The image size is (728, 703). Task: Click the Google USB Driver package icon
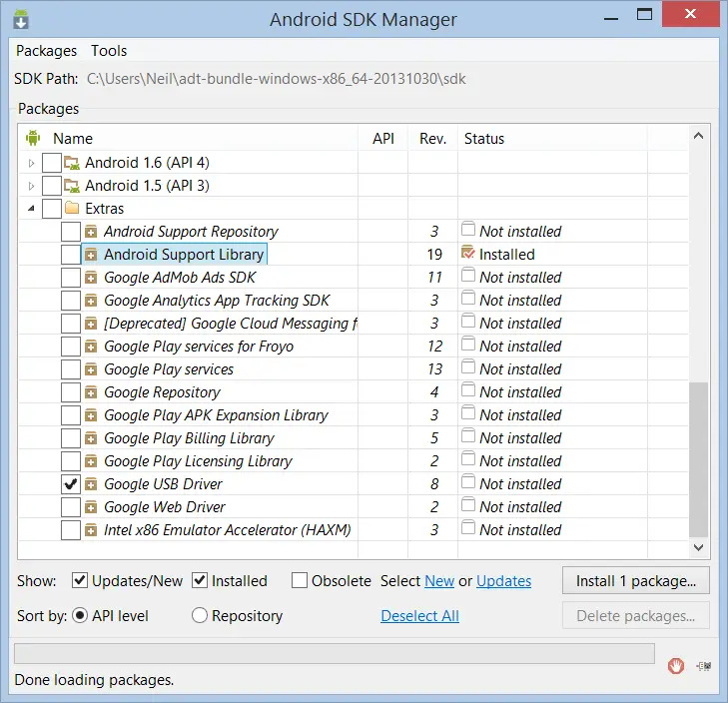(91, 484)
